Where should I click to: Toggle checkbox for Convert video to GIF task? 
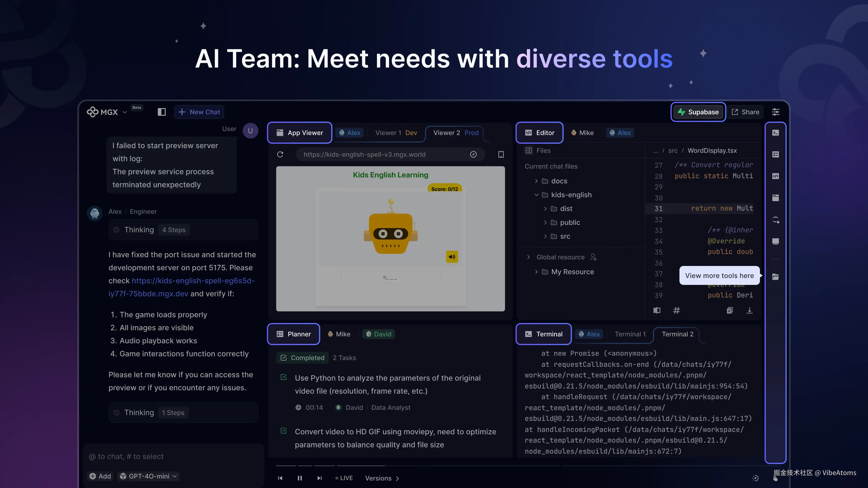click(284, 431)
